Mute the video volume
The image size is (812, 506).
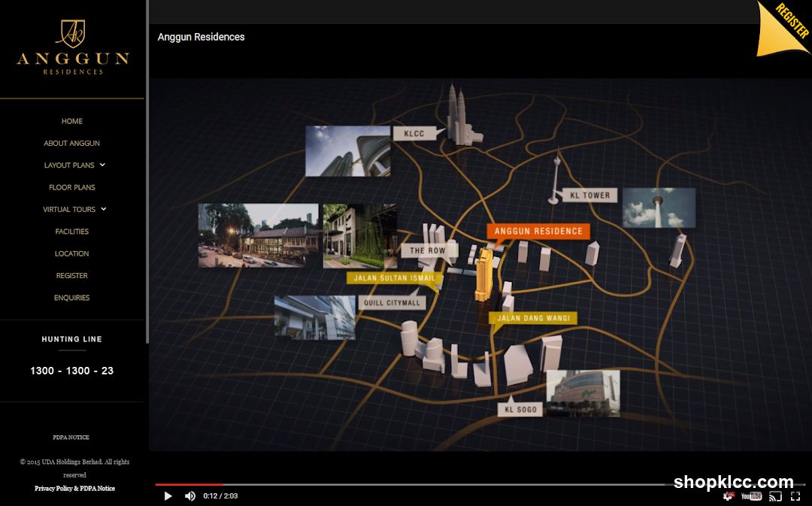coord(190,496)
